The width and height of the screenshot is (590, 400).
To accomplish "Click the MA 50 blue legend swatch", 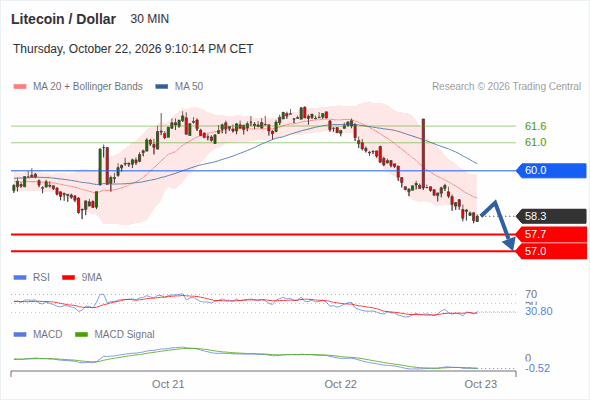I will click(162, 87).
